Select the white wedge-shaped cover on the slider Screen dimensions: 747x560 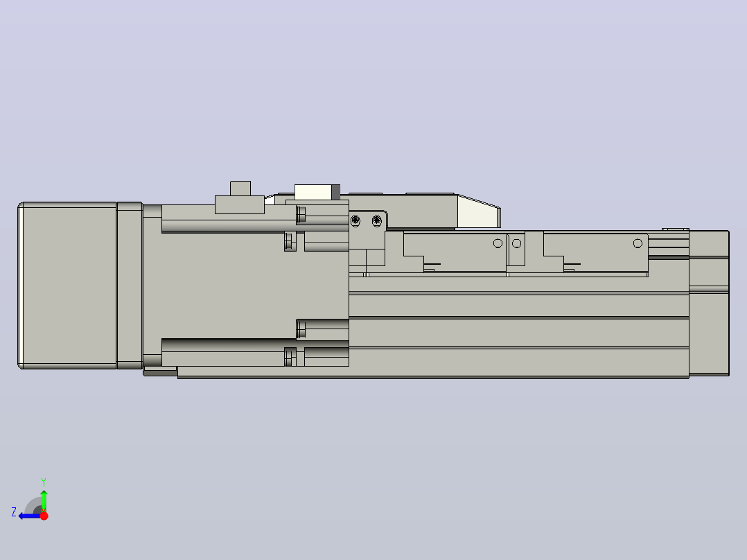tap(479, 212)
